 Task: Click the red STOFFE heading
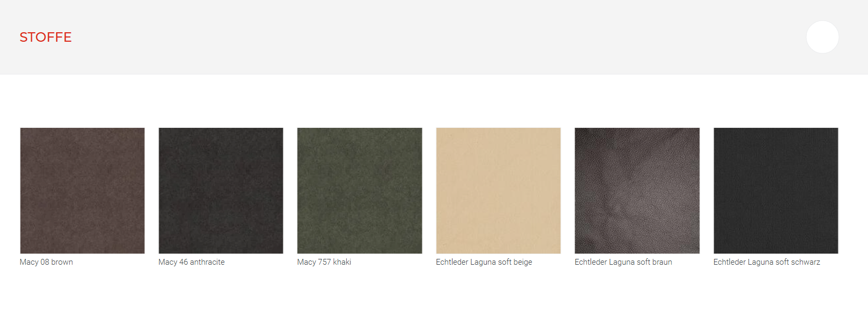[x=45, y=37]
